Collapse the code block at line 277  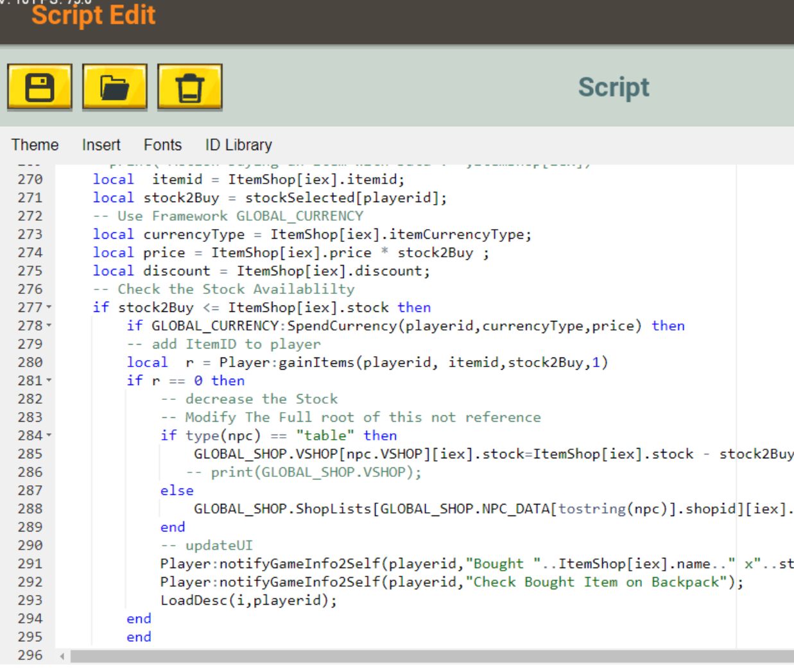49,308
